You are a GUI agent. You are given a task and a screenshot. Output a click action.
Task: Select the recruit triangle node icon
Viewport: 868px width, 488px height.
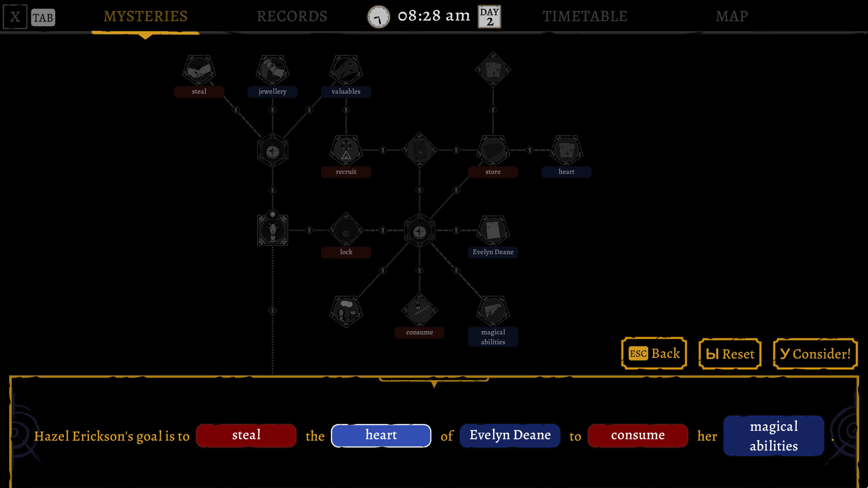[346, 150]
